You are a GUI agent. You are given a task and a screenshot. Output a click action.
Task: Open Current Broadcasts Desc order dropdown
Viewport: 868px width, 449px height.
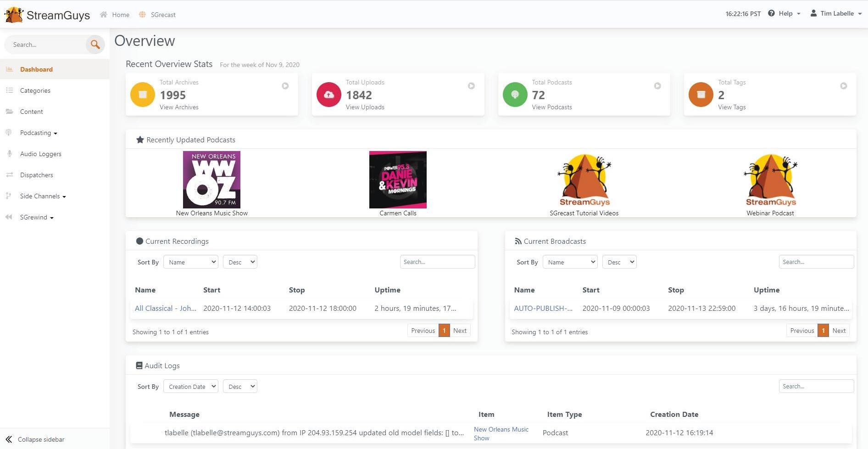pos(619,262)
